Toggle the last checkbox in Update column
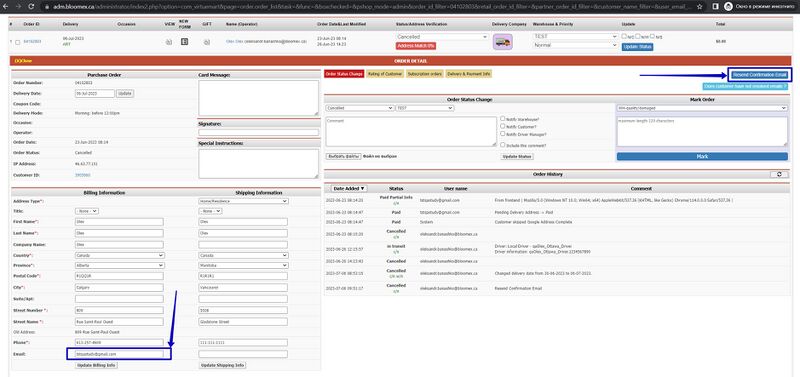The image size is (800, 377). (x=653, y=36)
